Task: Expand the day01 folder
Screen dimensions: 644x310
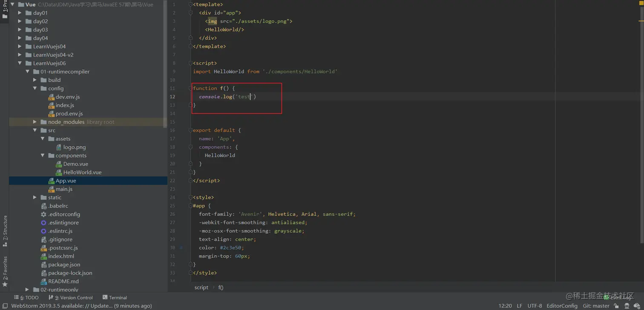Action: point(20,13)
